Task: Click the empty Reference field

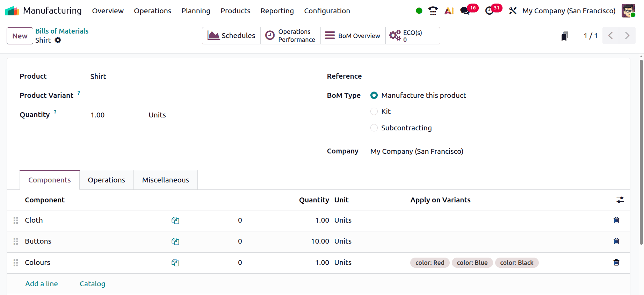Action: [x=493, y=76]
